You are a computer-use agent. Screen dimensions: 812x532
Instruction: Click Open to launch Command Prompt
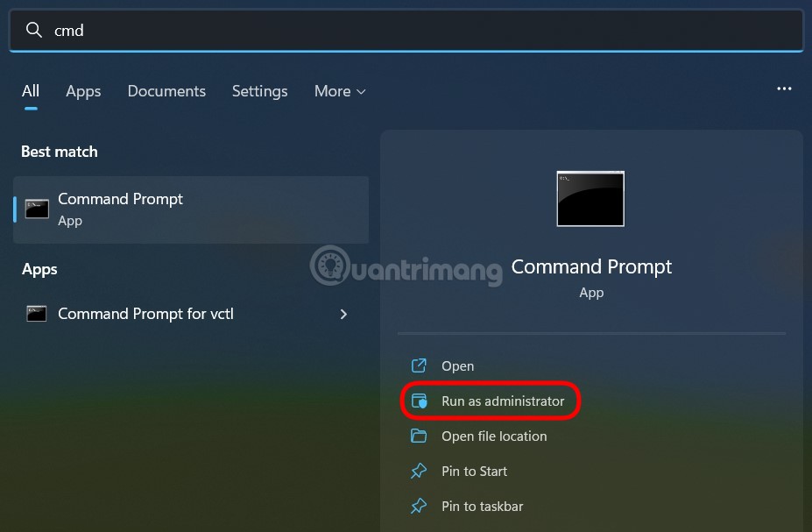click(459, 366)
